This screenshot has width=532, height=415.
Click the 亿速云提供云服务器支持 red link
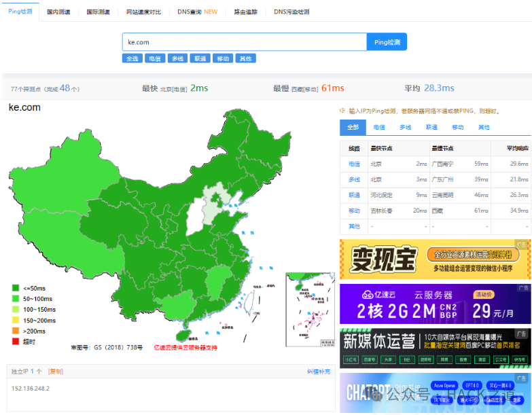pos(185,348)
